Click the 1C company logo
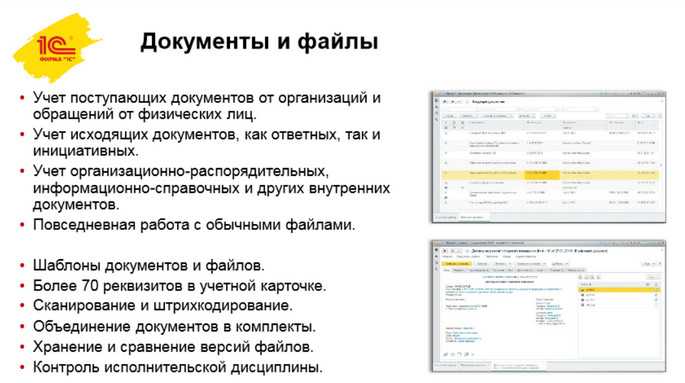Screen dimensions: 685x383 tap(56, 47)
